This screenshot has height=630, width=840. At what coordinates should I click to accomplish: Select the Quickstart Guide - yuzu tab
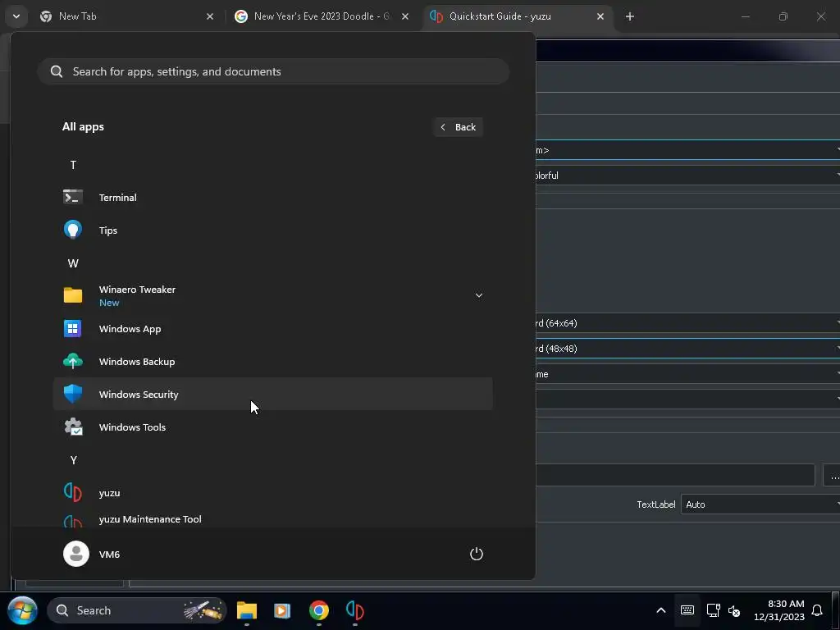pos(518,16)
